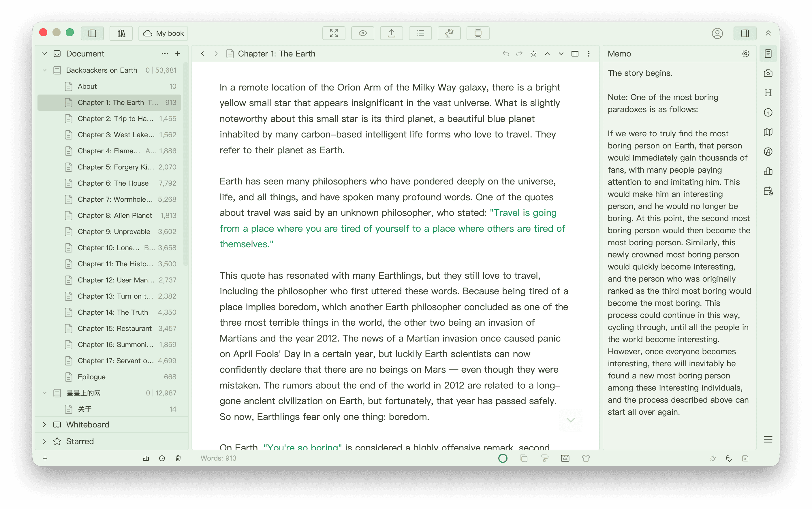Toggle the right inspector panel
This screenshot has width=812, height=509.
(x=745, y=33)
